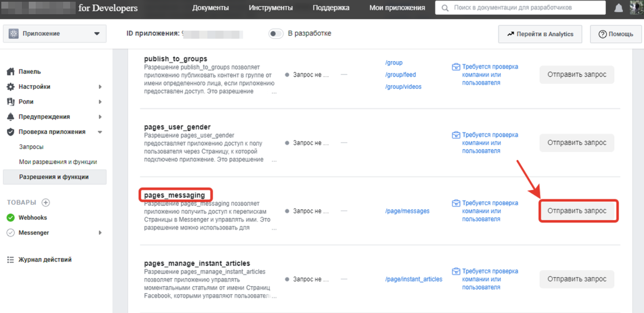
Task: Select Мои разрешения и функции in sidebar
Action: (58, 162)
